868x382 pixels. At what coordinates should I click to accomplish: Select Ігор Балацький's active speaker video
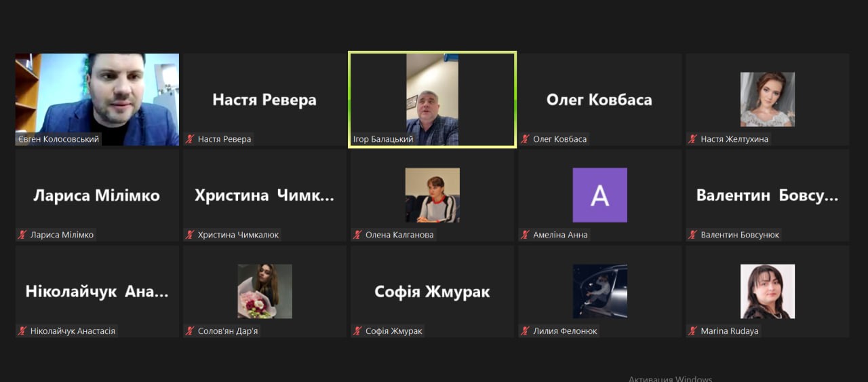(x=433, y=100)
